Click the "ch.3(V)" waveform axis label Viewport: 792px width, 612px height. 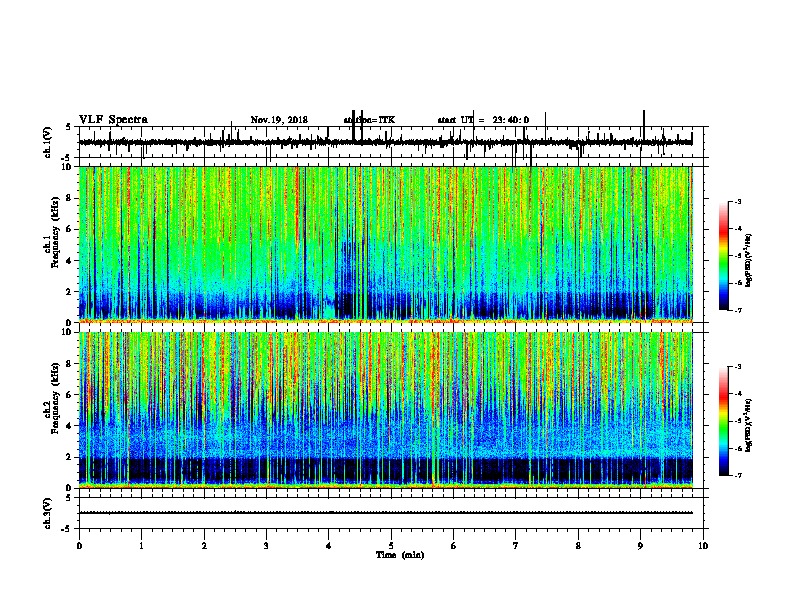click(x=48, y=514)
